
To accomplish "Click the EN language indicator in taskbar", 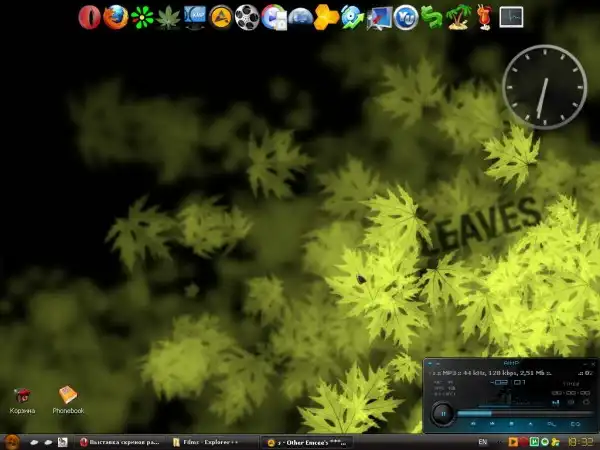I will point(483,441).
